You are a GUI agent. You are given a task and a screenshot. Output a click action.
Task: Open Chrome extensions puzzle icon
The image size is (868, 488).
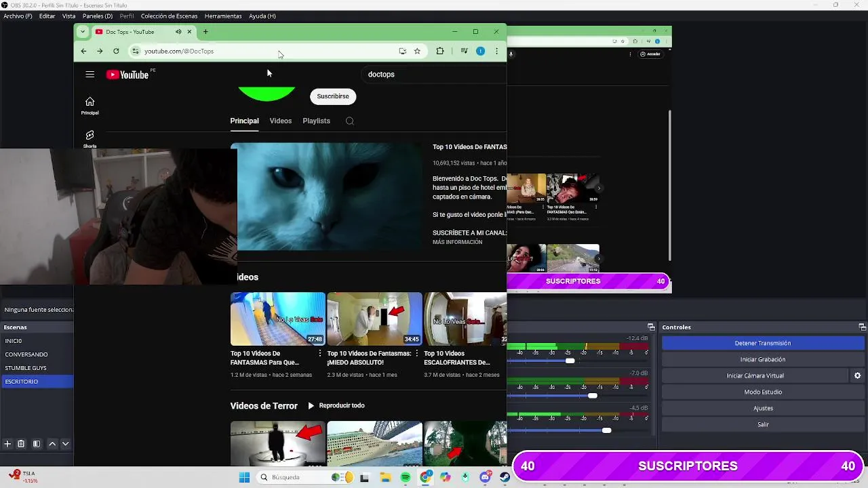tap(440, 51)
